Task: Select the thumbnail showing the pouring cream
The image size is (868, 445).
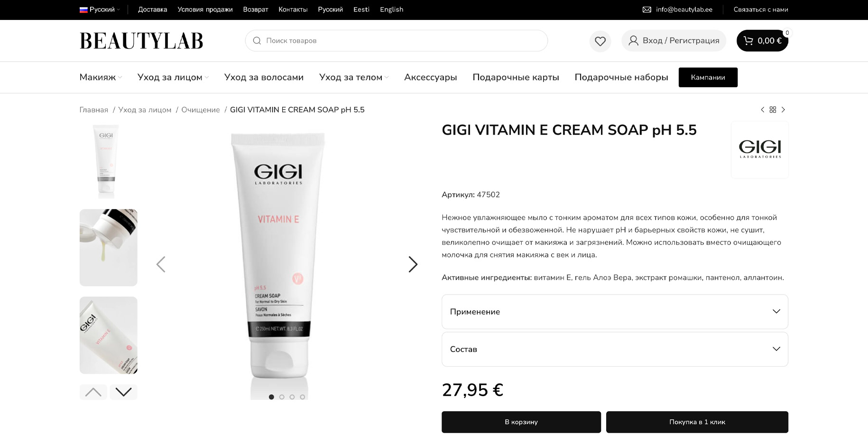Action: 108,248
